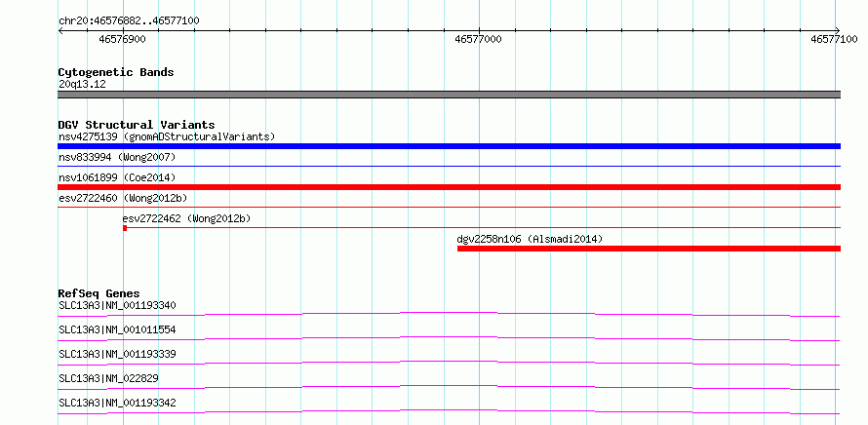Open variant label esv2722462 (Wong2012b)
Image resolution: width=868 pixels, height=425 pixels.
click(186, 218)
